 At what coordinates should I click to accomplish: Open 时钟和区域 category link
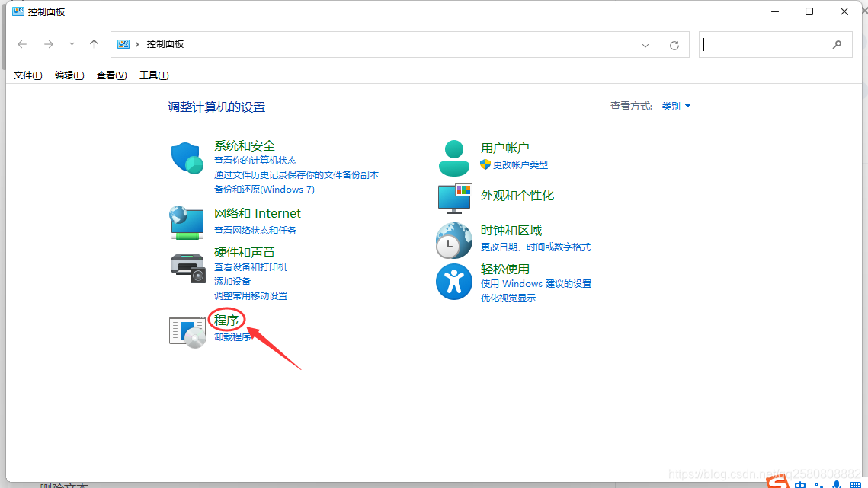click(x=511, y=230)
